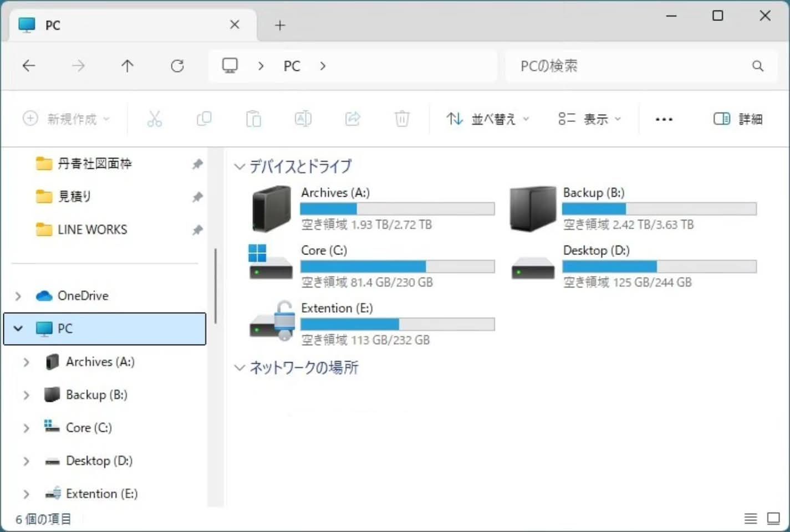Close the PC tab
This screenshot has width=790, height=532.
[235, 25]
